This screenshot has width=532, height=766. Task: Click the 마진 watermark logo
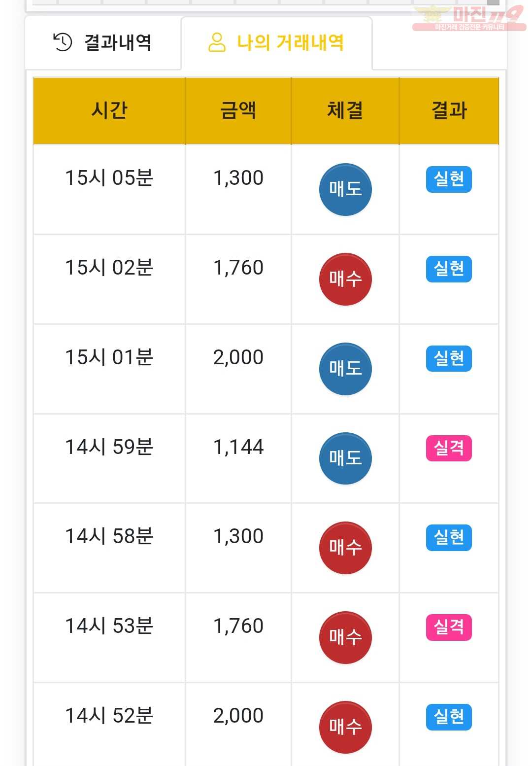[x=469, y=18]
